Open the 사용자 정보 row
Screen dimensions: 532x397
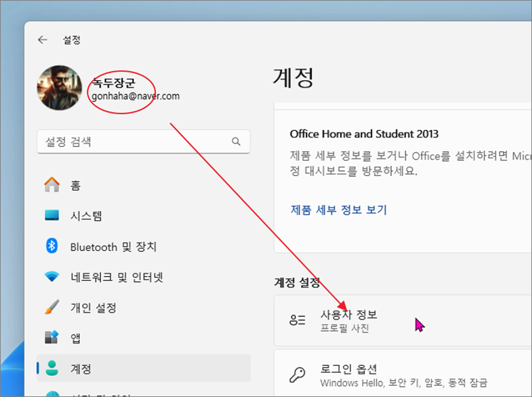[x=403, y=321]
